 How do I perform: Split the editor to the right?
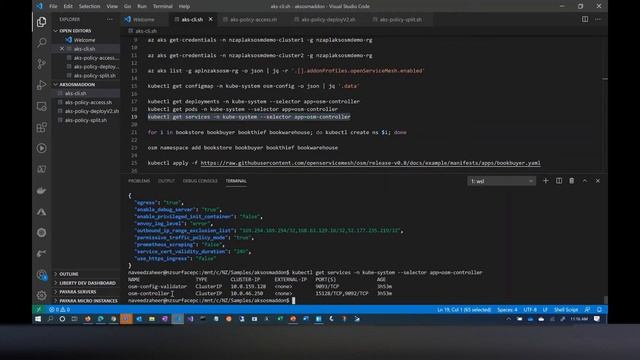pyautogui.click(x=585, y=19)
